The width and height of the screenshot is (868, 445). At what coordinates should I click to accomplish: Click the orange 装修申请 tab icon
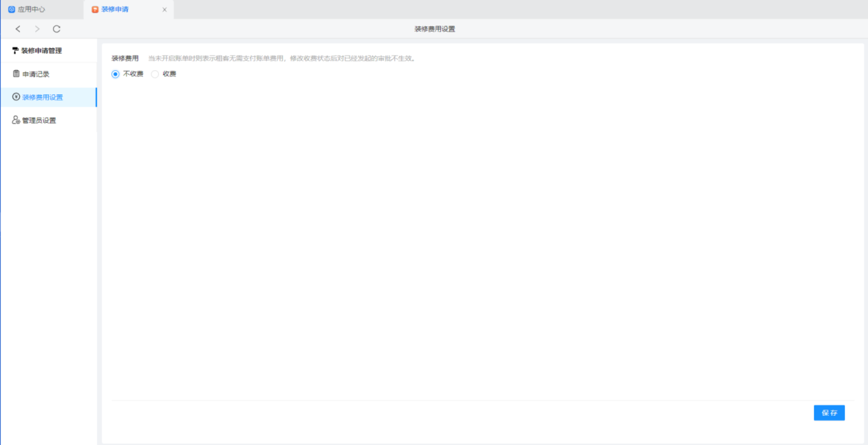[95, 9]
